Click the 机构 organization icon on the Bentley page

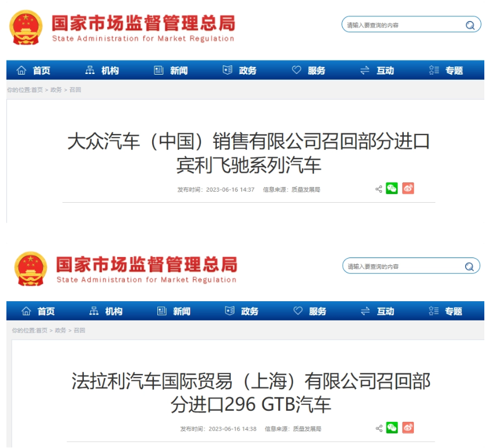coord(90,70)
